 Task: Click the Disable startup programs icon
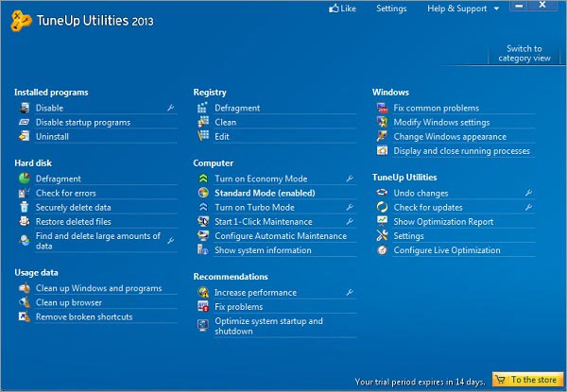coord(25,122)
